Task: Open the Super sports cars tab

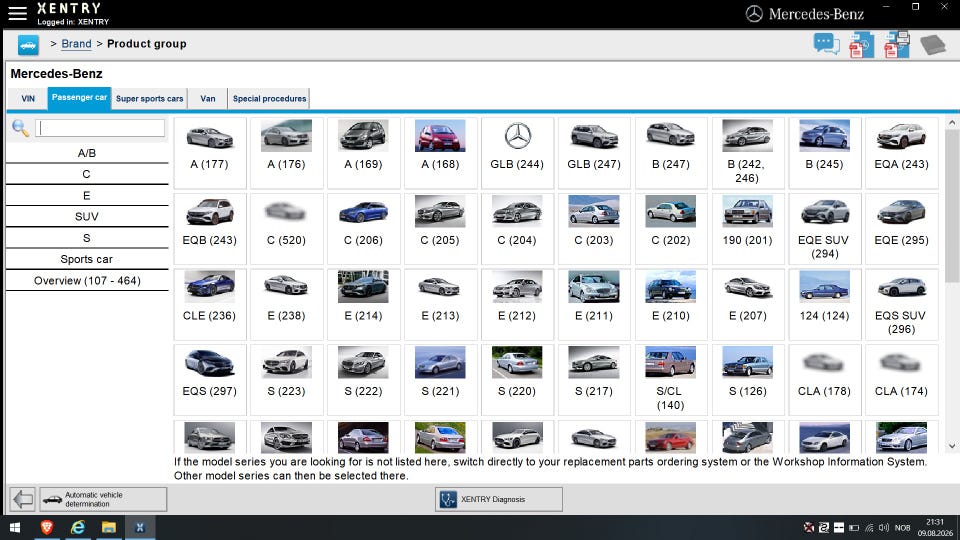Action: [149, 99]
